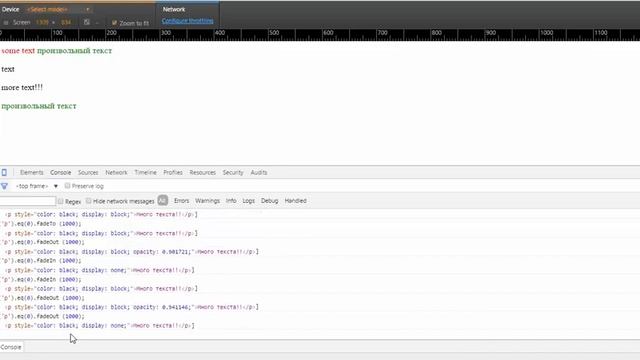Open the top frame context dropdown
The height and width of the screenshot is (360, 640).
(37, 186)
